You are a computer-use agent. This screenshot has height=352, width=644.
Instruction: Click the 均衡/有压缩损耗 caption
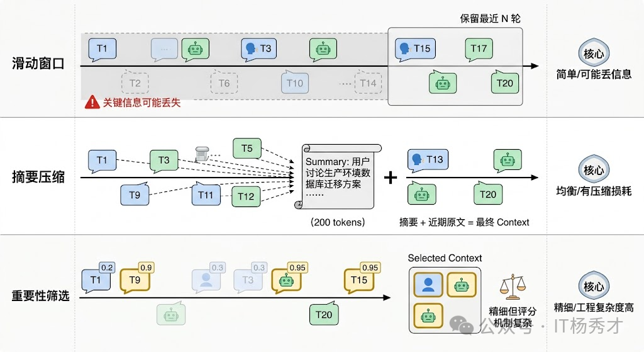coord(594,191)
